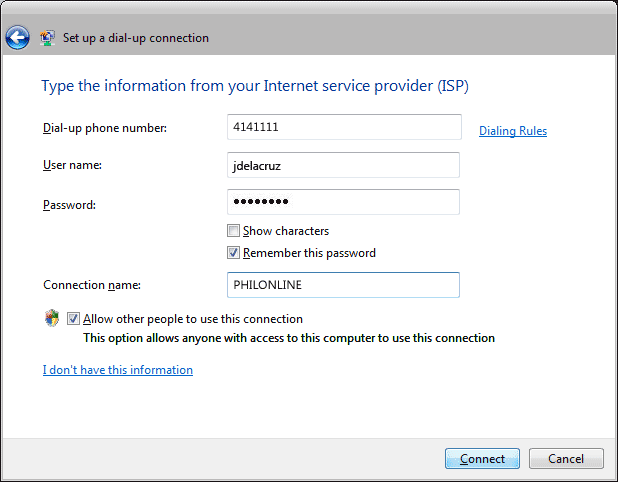
Task: Click the security shield icon
Action: point(52,318)
